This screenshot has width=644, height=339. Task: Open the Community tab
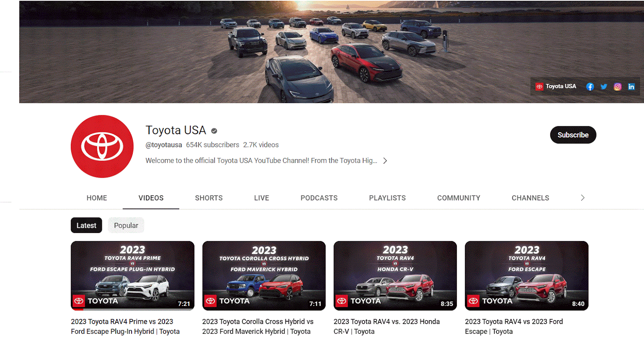pyautogui.click(x=458, y=198)
